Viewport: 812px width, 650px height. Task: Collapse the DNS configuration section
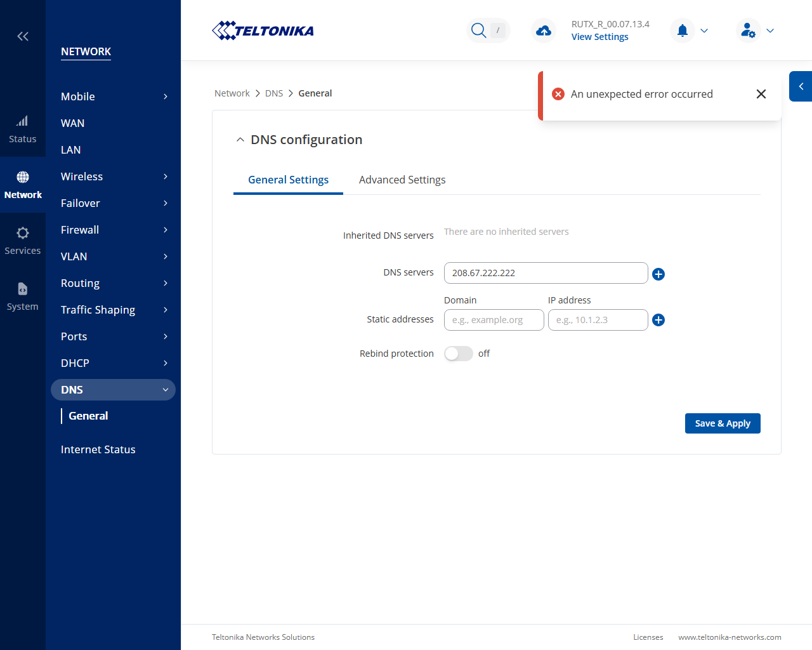click(240, 140)
